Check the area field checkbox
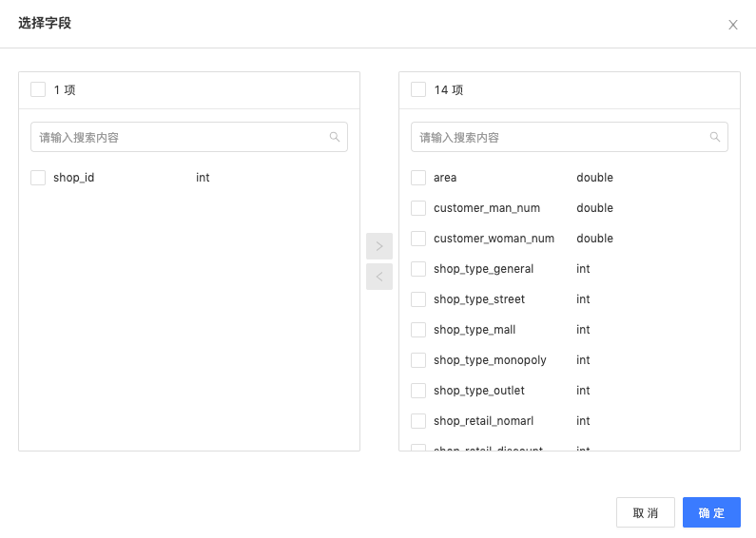 click(418, 178)
